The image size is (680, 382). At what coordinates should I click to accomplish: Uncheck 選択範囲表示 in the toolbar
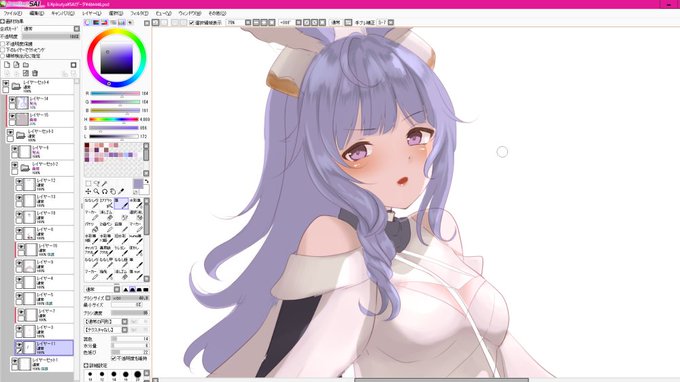point(191,23)
